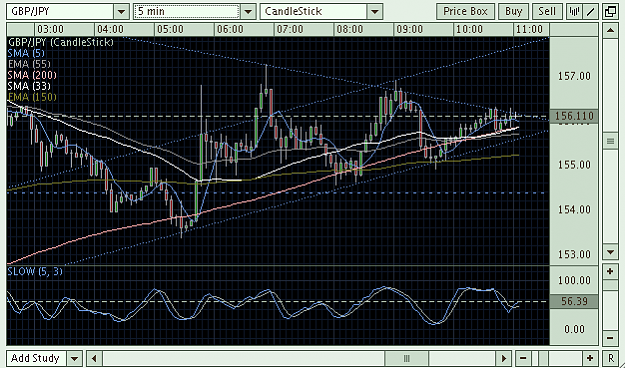Select SMA (200) legend label
625x368 pixels.
(x=32, y=75)
